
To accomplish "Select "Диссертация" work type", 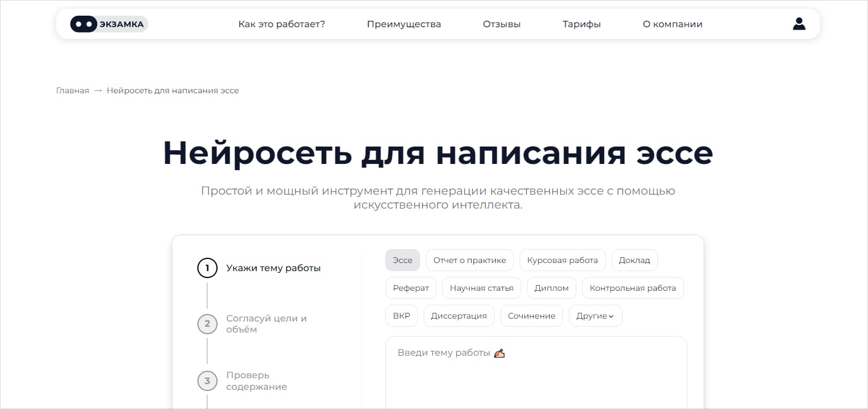I will [x=459, y=316].
